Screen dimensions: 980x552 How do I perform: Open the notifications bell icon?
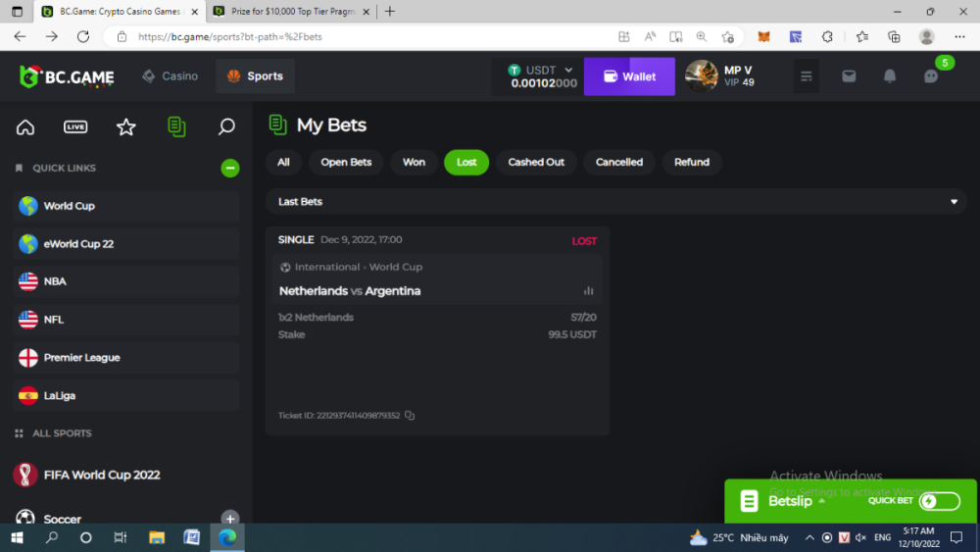click(x=890, y=76)
